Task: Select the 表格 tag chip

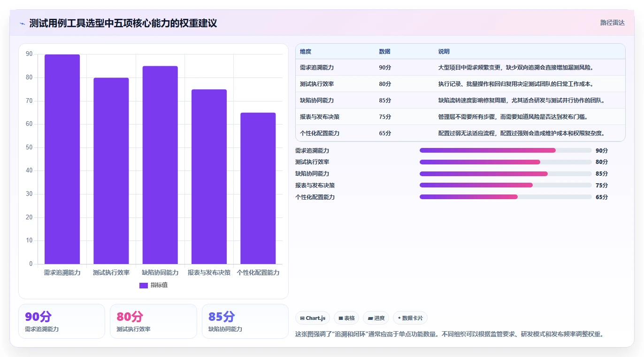Action: coord(346,318)
